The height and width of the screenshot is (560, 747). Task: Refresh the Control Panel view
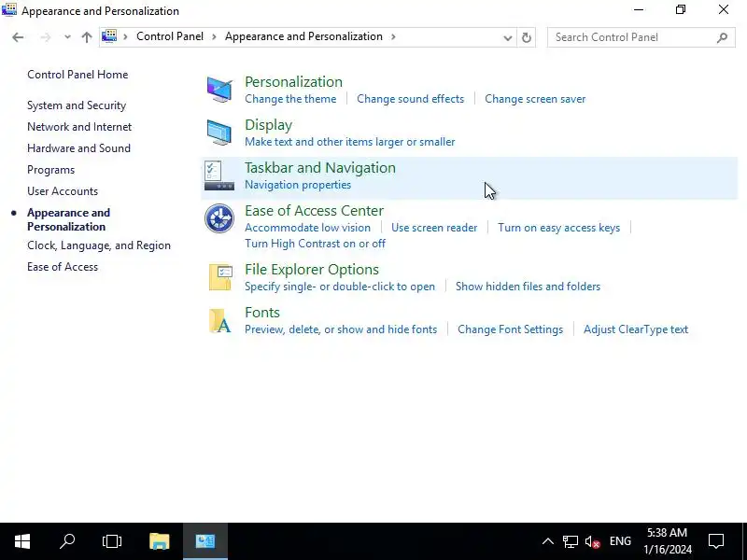(526, 37)
